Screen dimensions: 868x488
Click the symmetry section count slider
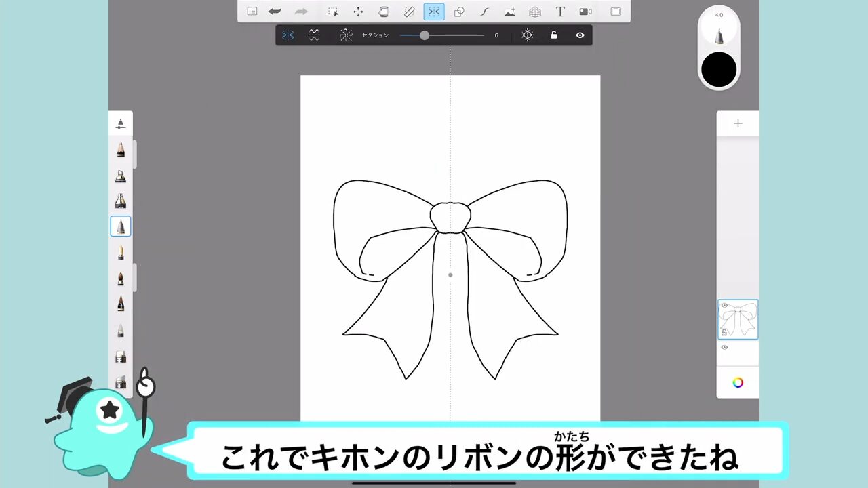[x=425, y=35]
